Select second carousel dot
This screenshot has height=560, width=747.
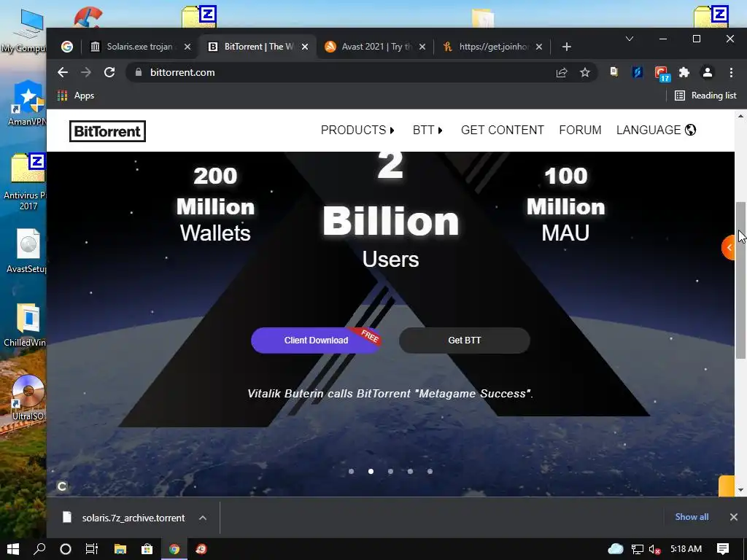click(x=371, y=472)
